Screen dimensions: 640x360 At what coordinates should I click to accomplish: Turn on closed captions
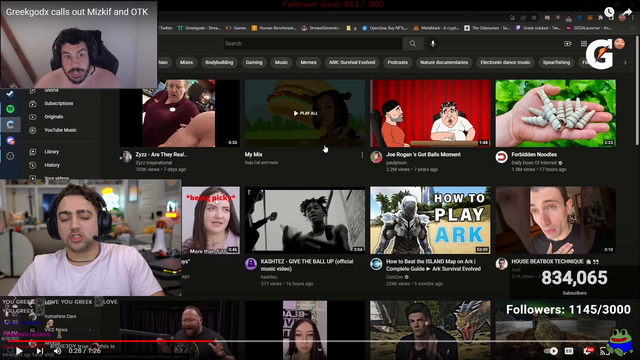(569, 351)
